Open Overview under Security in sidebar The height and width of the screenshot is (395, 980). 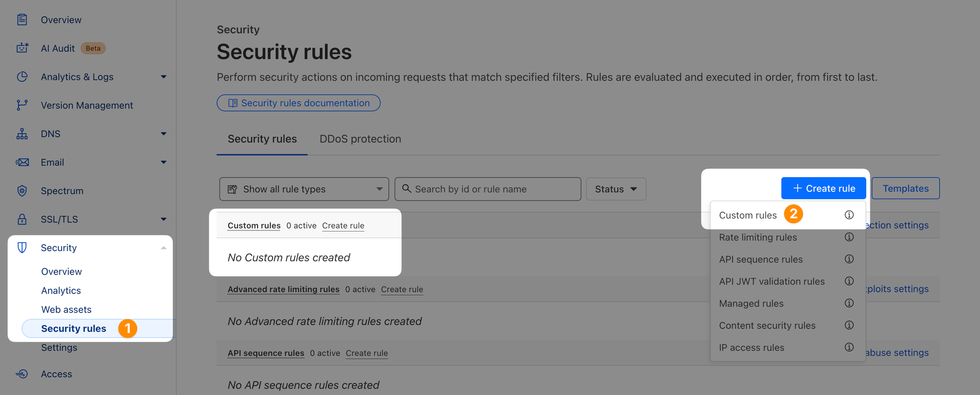tap(61, 271)
